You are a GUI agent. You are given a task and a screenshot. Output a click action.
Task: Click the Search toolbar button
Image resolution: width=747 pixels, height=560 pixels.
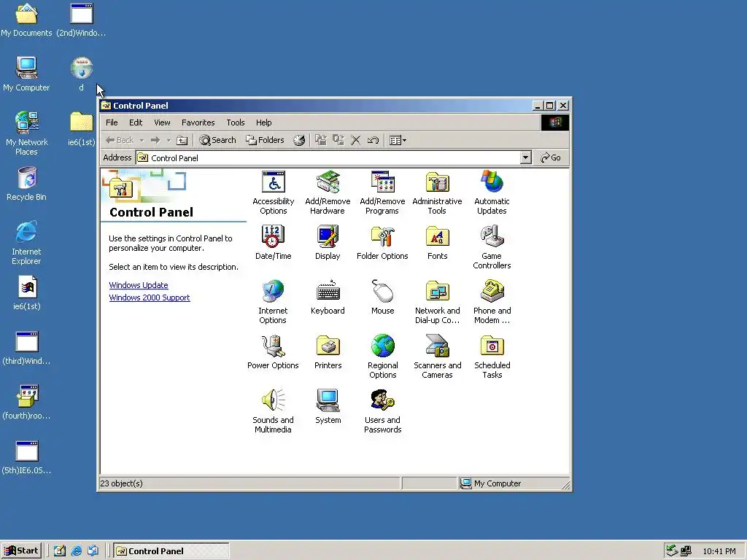217,140
